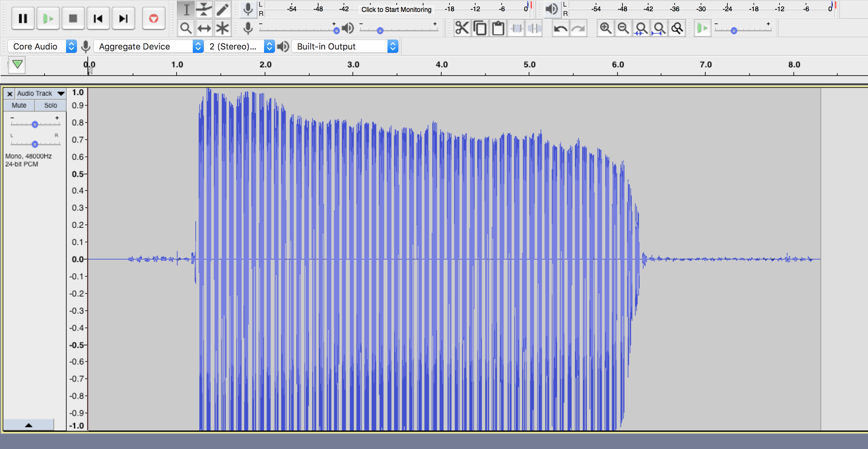Click the vertical scale at 0.5
868x449 pixels.
(78, 174)
